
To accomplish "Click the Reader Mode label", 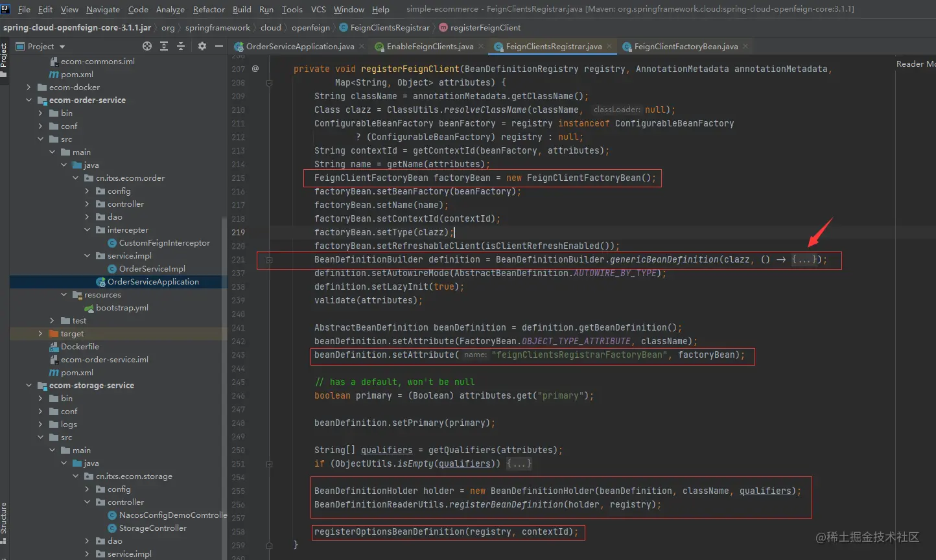I will tap(915, 64).
